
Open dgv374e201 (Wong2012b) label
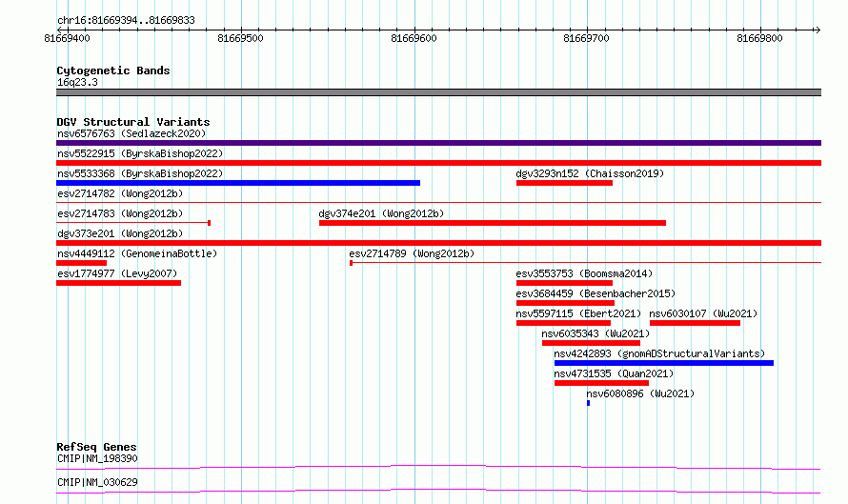click(x=381, y=213)
